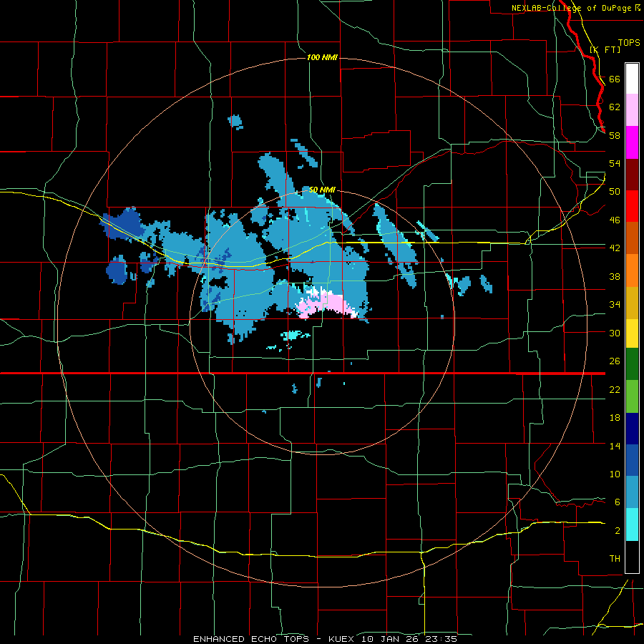
Task: Click the [K FT] units label
Action: [x=605, y=49]
